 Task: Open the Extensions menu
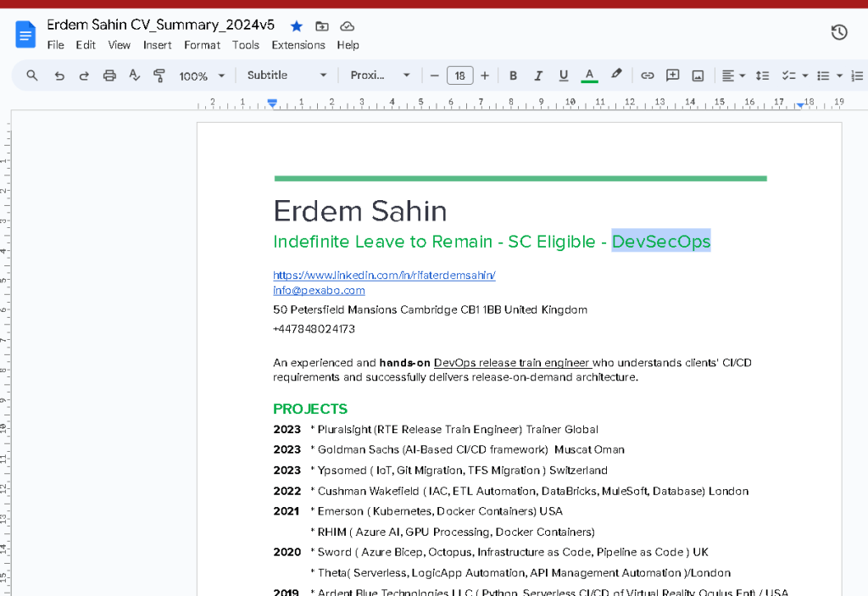[298, 45]
